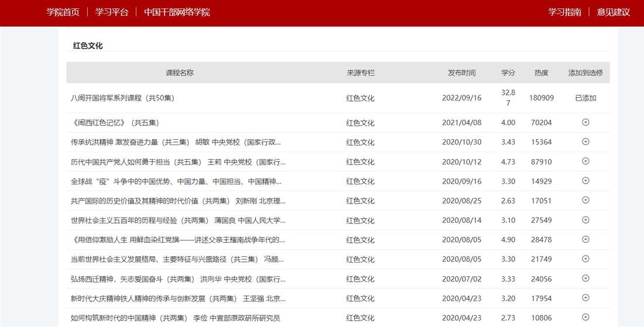Add 《闽西红色记忆》 course to electives
The width and height of the screenshot is (644, 327).
click(x=585, y=122)
